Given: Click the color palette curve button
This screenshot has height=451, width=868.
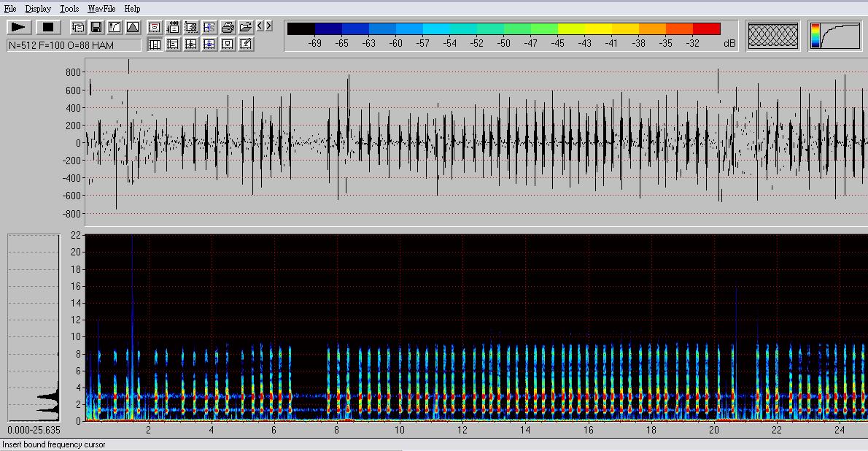Looking at the screenshot, I should pyautogui.click(x=834, y=35).
